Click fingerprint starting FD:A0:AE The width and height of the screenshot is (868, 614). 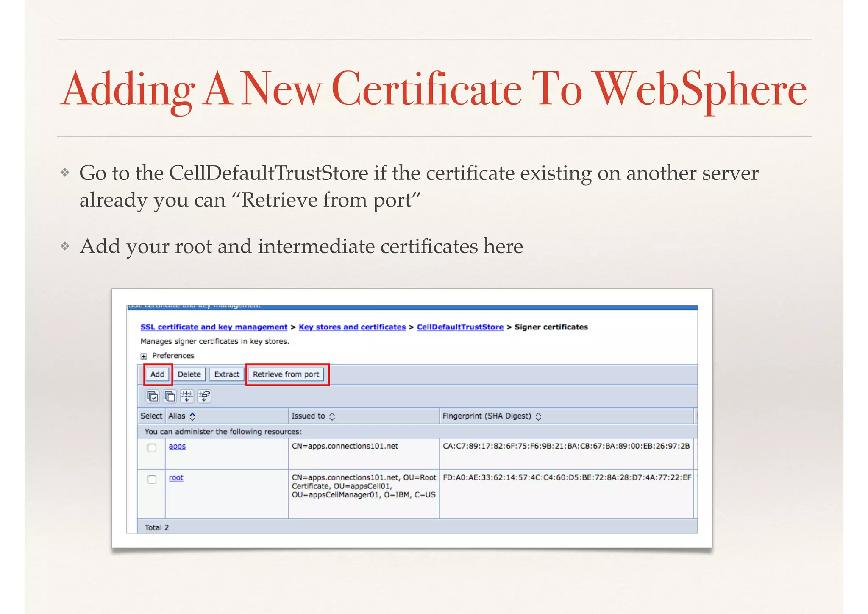pyautogui.click(x=567, y=477)
